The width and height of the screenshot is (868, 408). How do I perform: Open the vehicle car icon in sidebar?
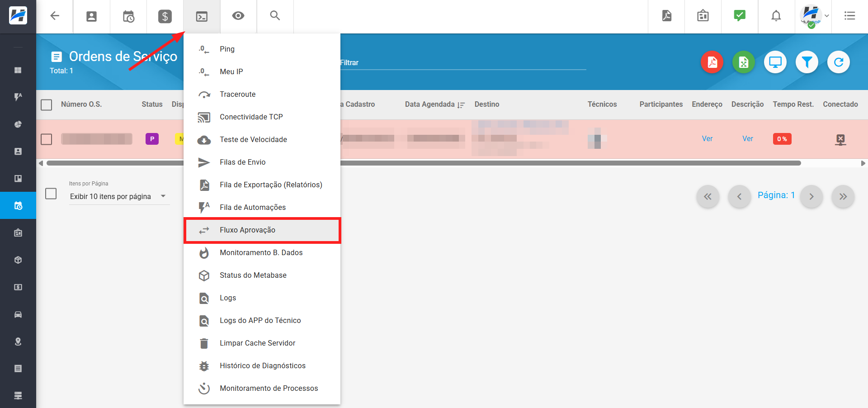point(18,314)
